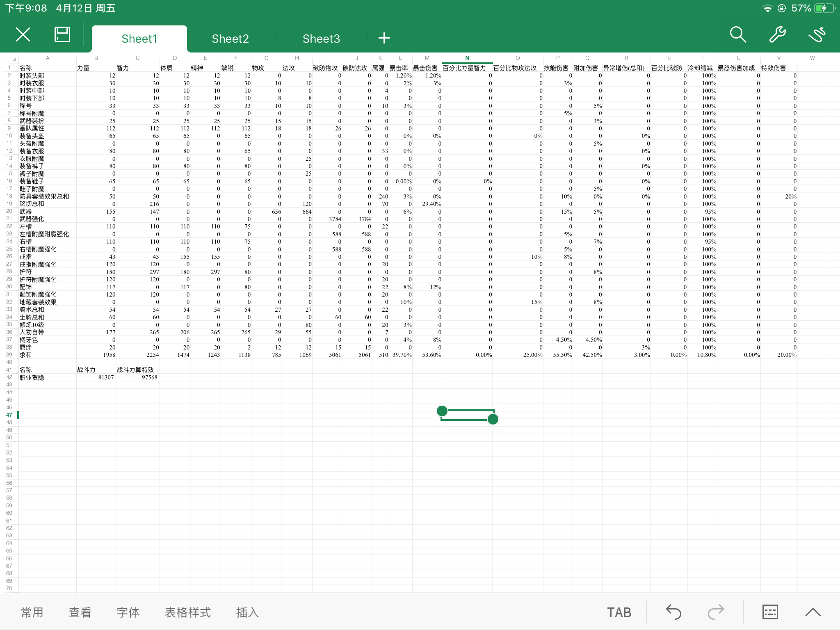
Task: Tap the Wi-Fi status icon
Action: tap(767, 8)
